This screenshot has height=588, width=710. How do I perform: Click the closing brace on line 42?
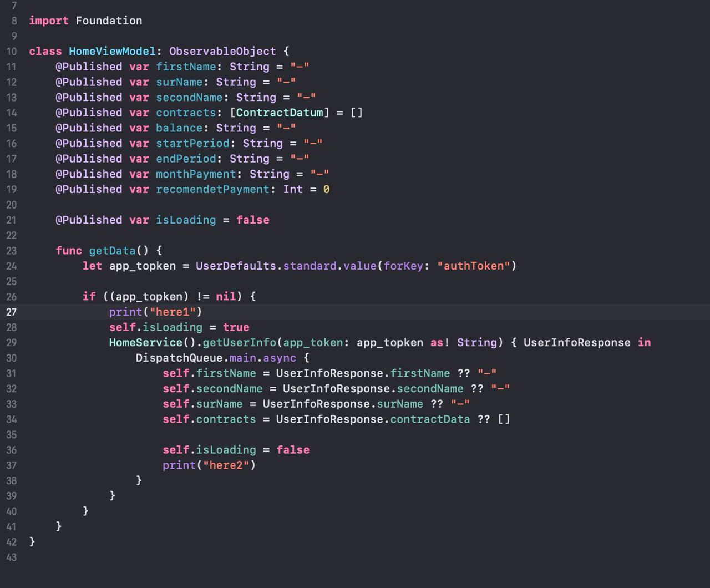click(x=32, y=541)
